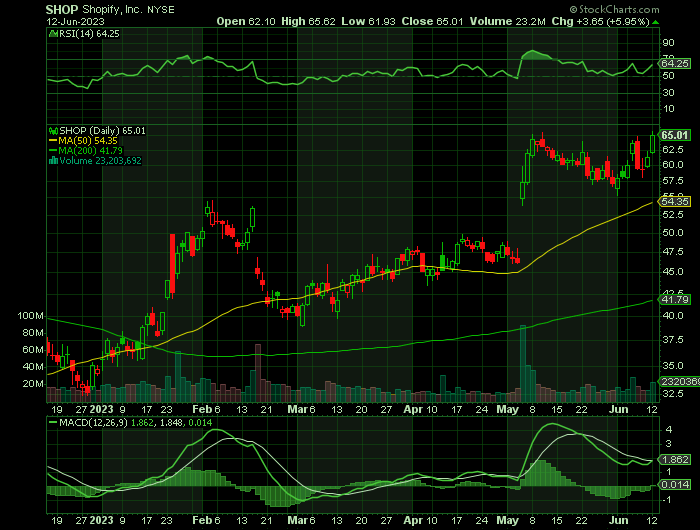Click the 0.014 histogram tag on right axis
Image resolution: width=700 pixels, height=530 pixels.
pos(675,484)
